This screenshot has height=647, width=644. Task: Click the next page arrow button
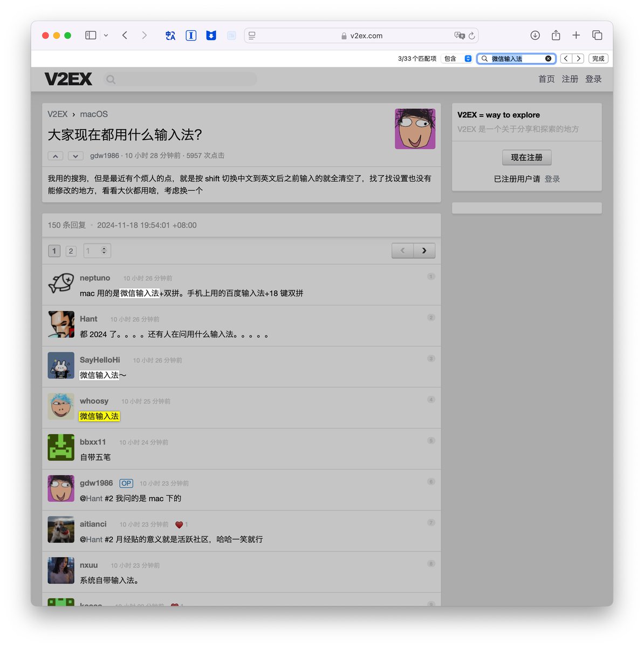click(424, 251)
